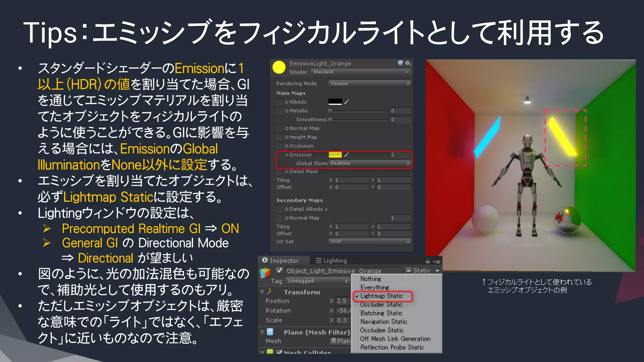This screenshot has height=362, width=644.
Task: Collapse the Plane Mesh Filter component
Action: click(262, 332)
